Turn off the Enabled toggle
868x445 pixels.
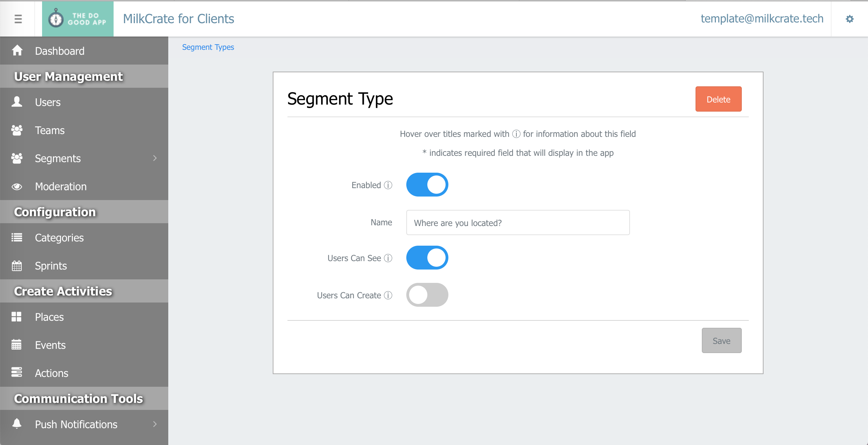(x=427, y=185)
